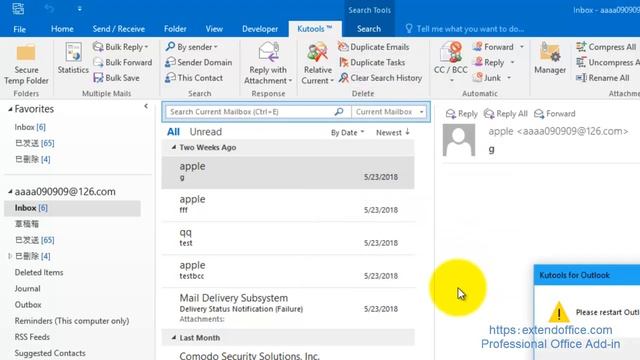Open the Journal folder

click(27, 289)
